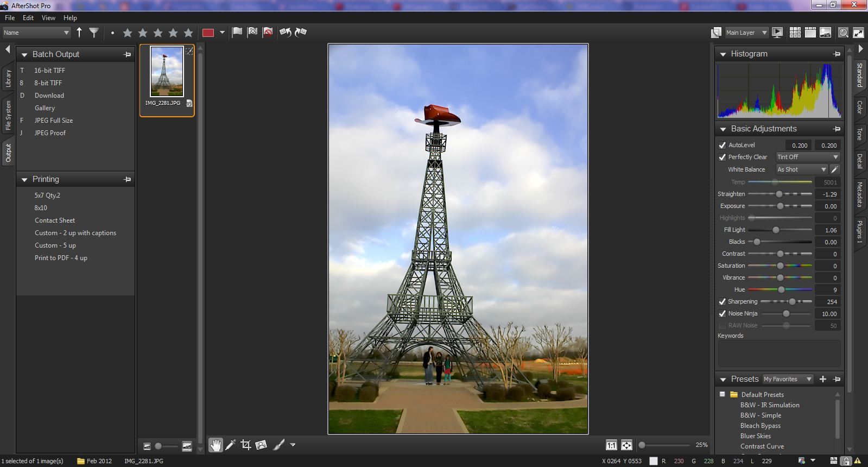The image size is (868, 467).
Task: Select the Crop tool
Action: (245, 445)
